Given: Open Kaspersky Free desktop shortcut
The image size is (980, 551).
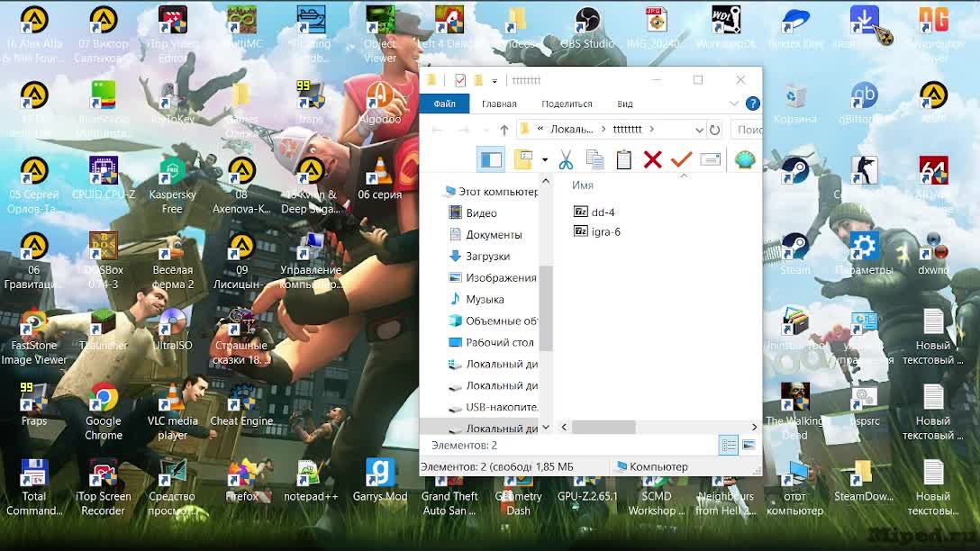Looking at the screenshot, I should pos(173,185).
